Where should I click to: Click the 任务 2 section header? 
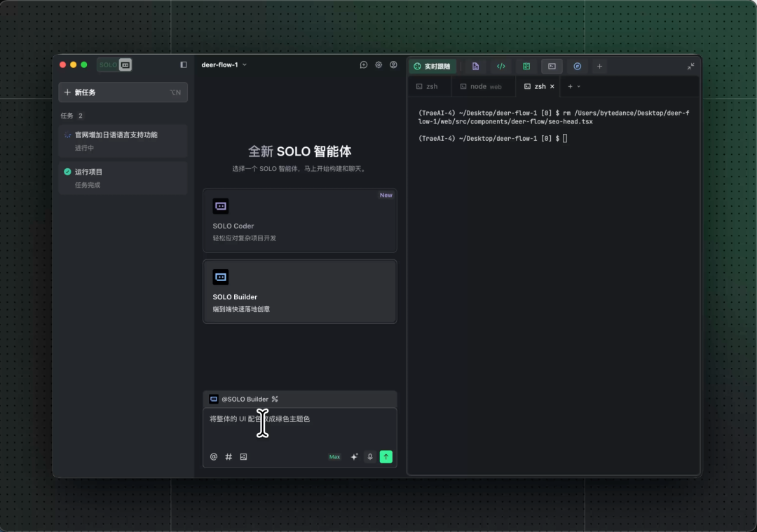(71, 116)
